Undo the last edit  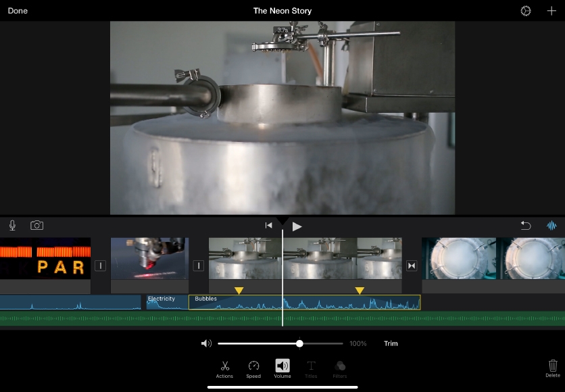(x=525, y=226)
